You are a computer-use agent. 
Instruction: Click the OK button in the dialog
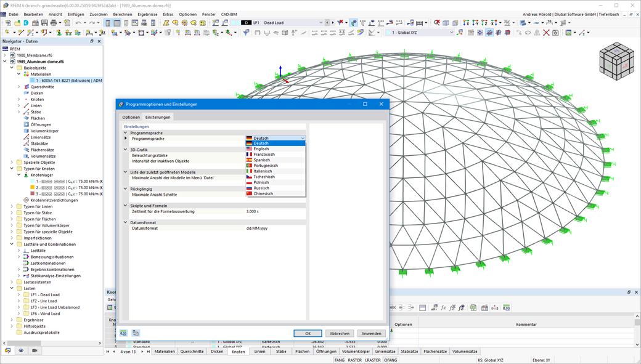pyautogui.click(x=308, y=333)
